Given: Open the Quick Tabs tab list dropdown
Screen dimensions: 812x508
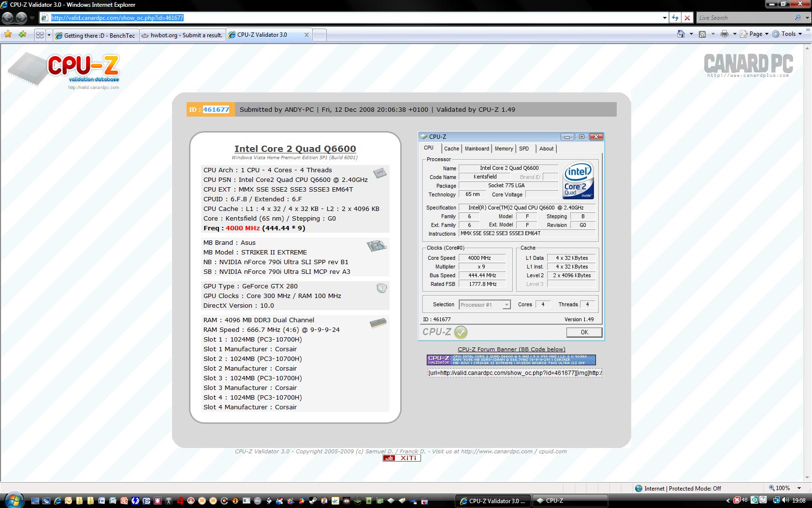Looking at the screenshot, I should pyautogui.click(x=49, y=35).
